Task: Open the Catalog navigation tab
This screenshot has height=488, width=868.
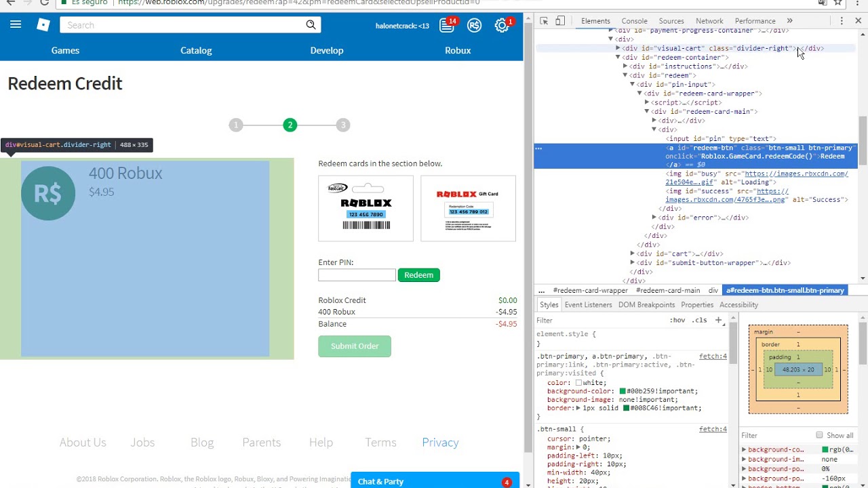Action: [x=196, y=50]
